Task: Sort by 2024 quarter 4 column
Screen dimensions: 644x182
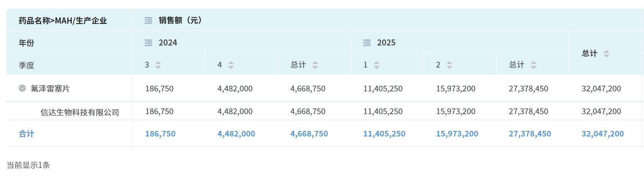Action: click(231, 65)
